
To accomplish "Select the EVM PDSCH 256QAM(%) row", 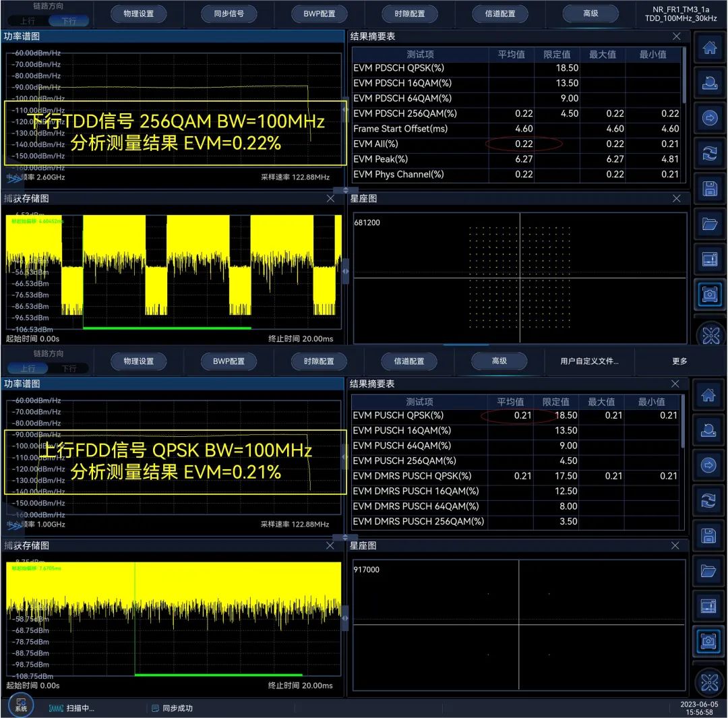I will 516,113.
